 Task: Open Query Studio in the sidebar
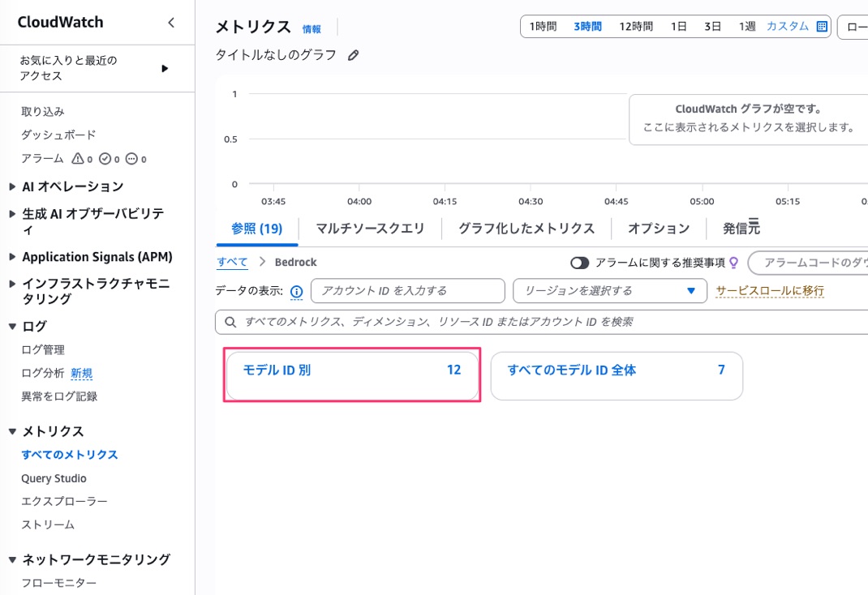coord(54,478)
